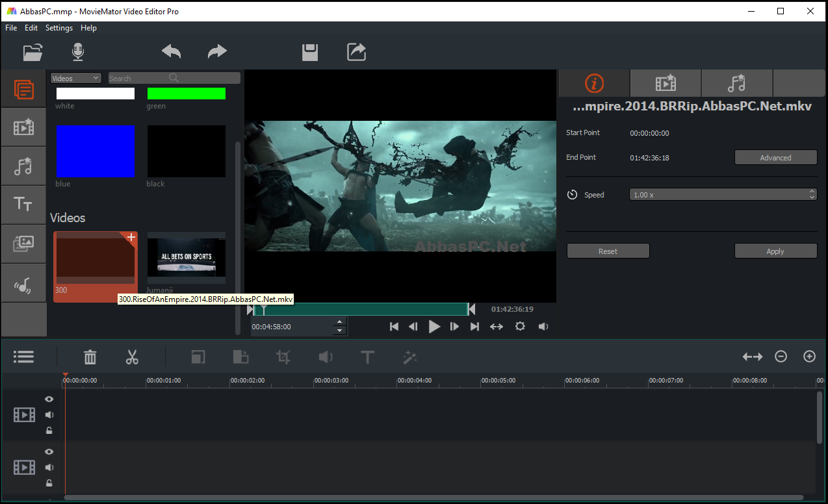Step forward one frame in player
The width and height of the screenshot is (828, 504).
[x=455, y=327]
